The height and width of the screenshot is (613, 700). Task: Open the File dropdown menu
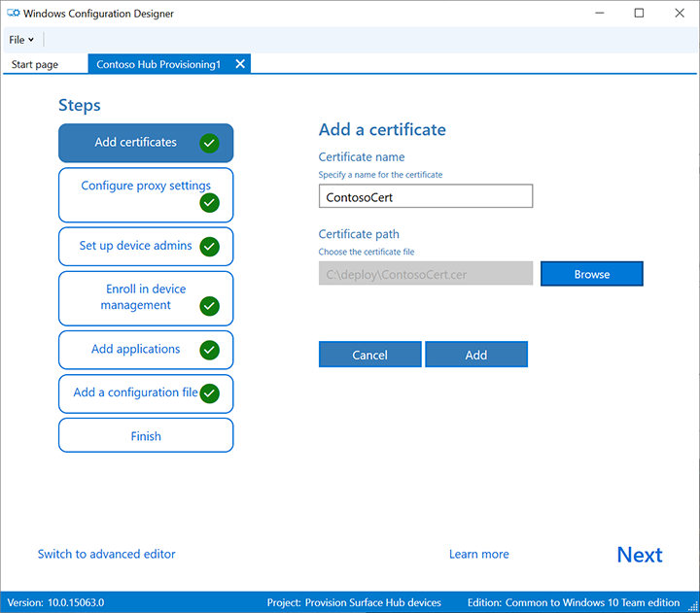[x=21, y=40]
